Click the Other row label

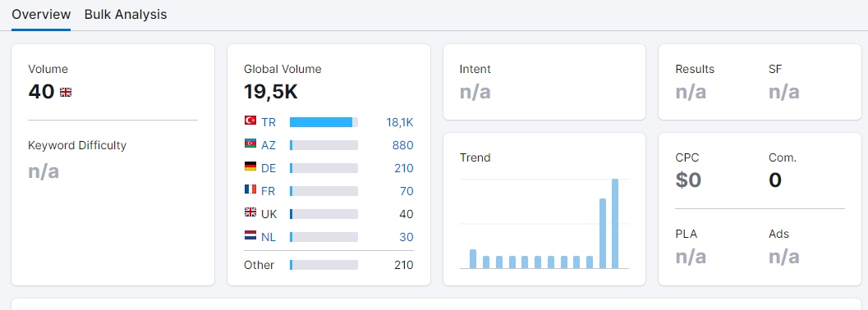[x=259, y=265]
